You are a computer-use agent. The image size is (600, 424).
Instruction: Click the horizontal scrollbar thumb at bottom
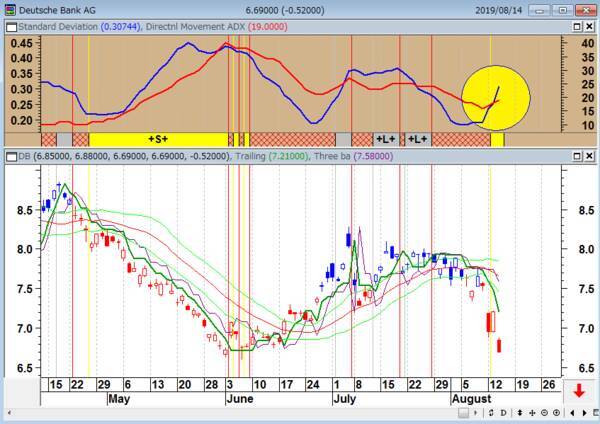(x=463, y=413)
